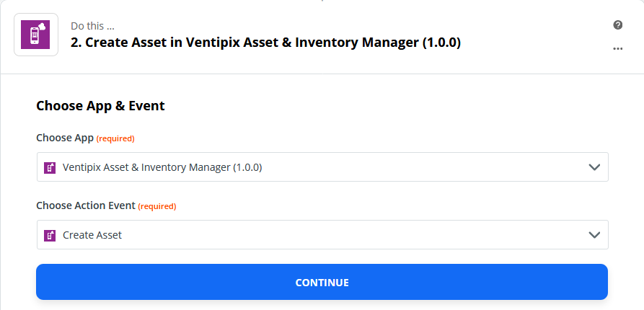644x310 pixels.
Task: Open the three-dot more options menu
Action: tap(618, 48)
